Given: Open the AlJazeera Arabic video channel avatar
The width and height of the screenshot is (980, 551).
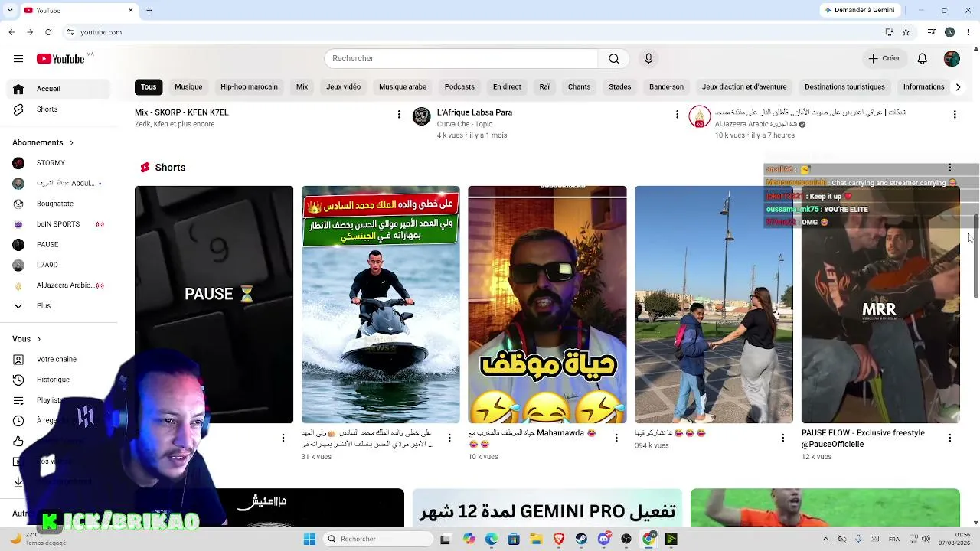Looking at the screenshot, I should 699,116.
